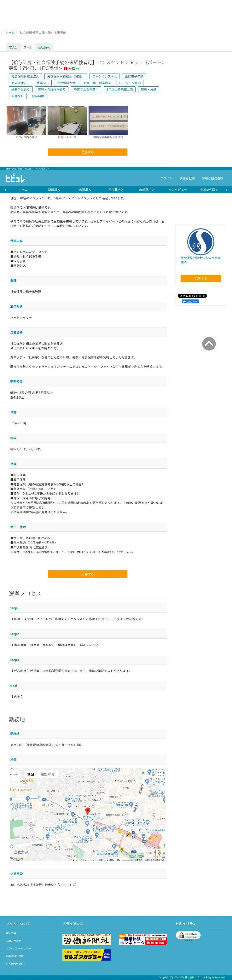232x980 pixels.
Task: Switch the map to 地図 view
Action: [x=30, y=774]
